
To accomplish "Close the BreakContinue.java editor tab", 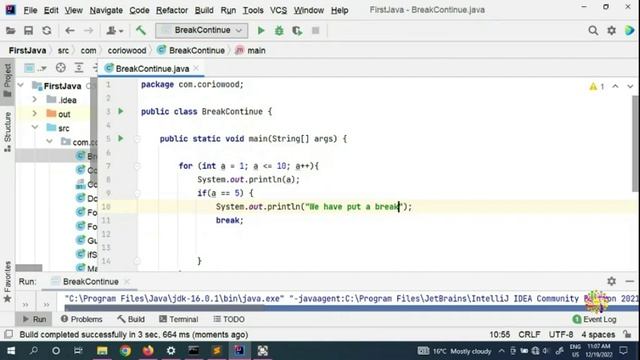I will (196, 68).
